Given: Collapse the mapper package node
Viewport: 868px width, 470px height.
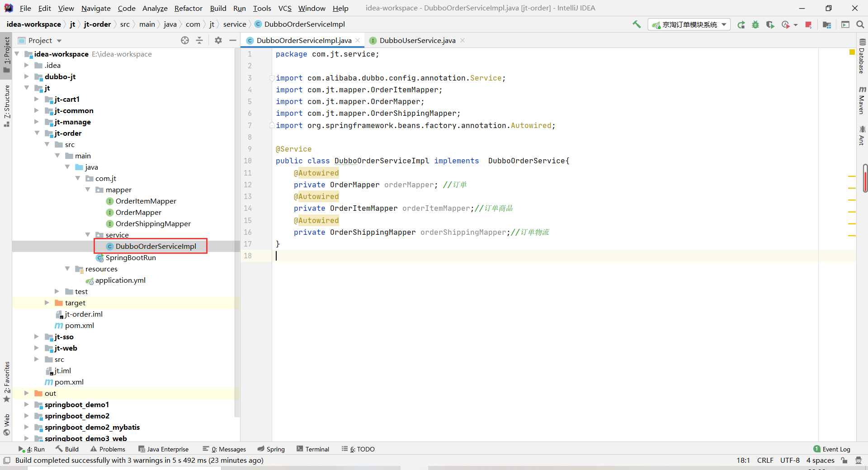Looking at the screenshot, I should (88, 190).
